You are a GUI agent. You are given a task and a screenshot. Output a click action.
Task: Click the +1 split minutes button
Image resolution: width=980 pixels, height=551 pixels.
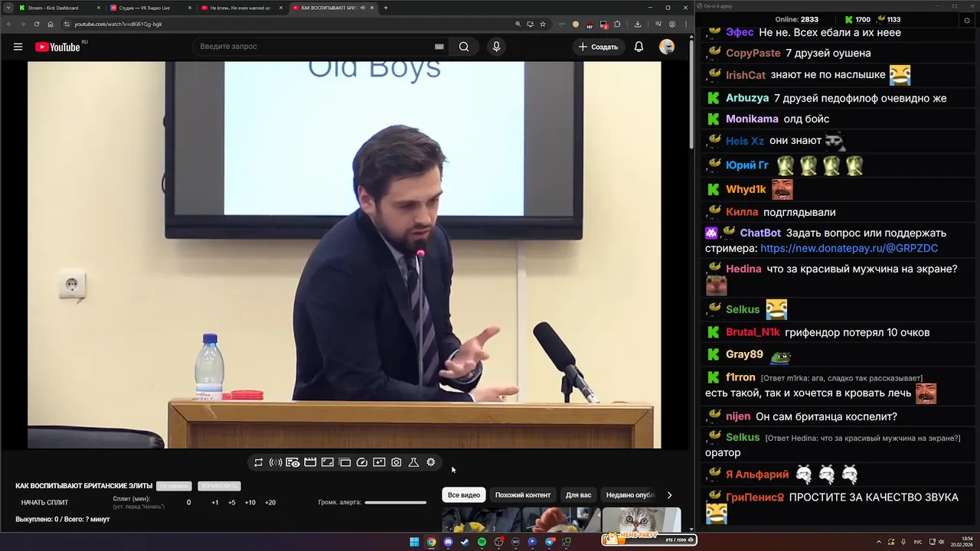(215, 503)
